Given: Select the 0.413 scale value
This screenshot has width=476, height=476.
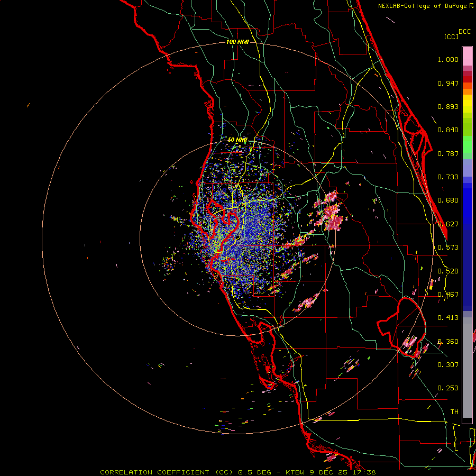Looking at the screenshot, I should coord(448,318).
